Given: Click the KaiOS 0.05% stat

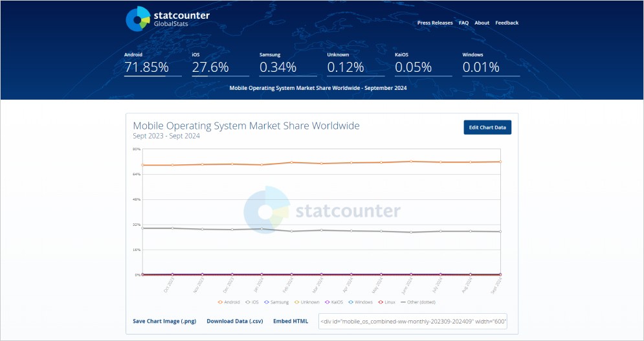Looking at the screenshot, I should pyautogui.click(x=423, y=63).
